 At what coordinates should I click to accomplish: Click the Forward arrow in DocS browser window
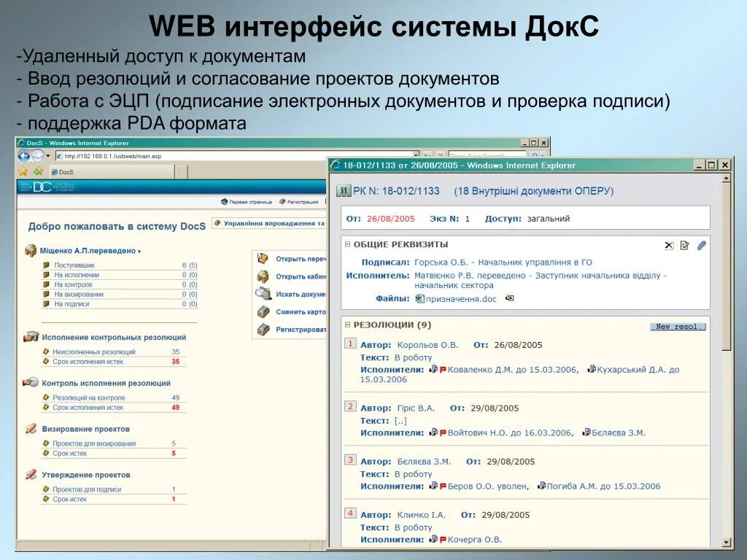[37, 156]
